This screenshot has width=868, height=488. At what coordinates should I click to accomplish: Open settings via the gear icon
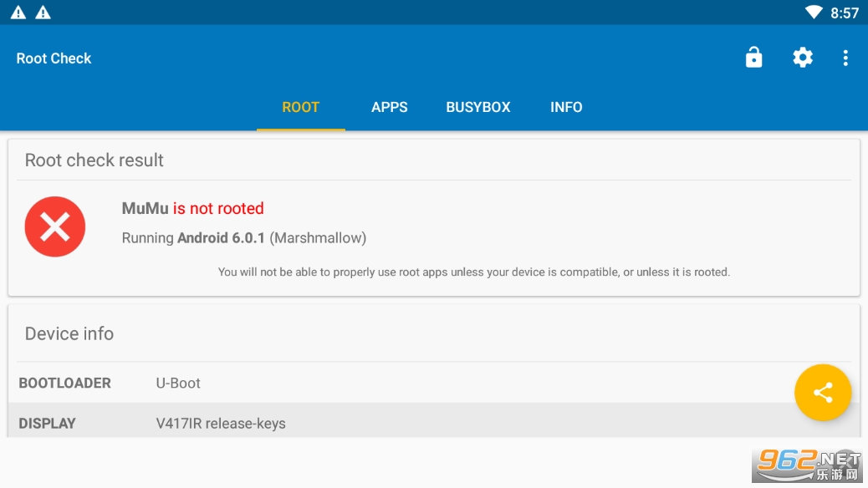click(802, 58)
